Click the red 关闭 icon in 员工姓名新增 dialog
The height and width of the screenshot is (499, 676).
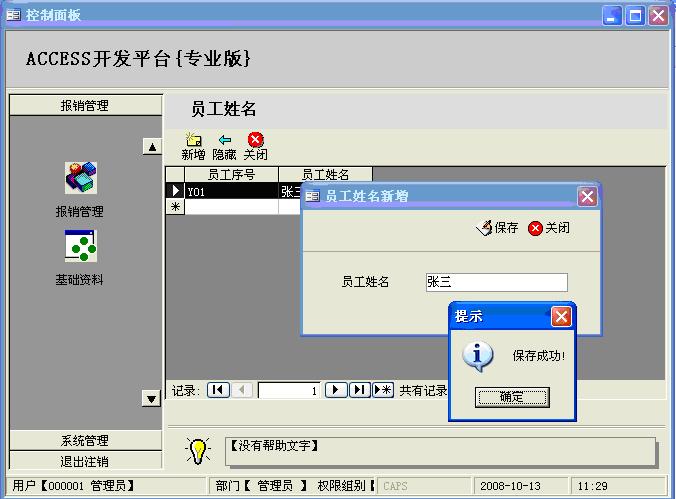click(535, 228)
